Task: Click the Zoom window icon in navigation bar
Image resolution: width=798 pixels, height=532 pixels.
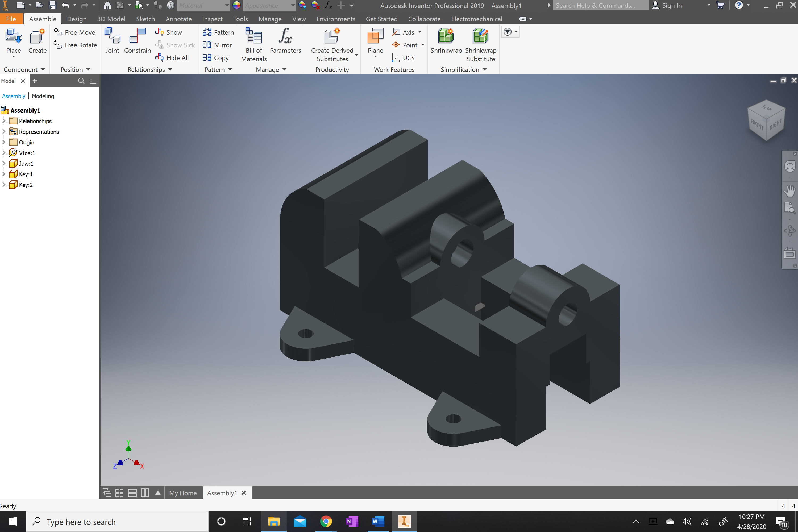Action: click(789, 208)
